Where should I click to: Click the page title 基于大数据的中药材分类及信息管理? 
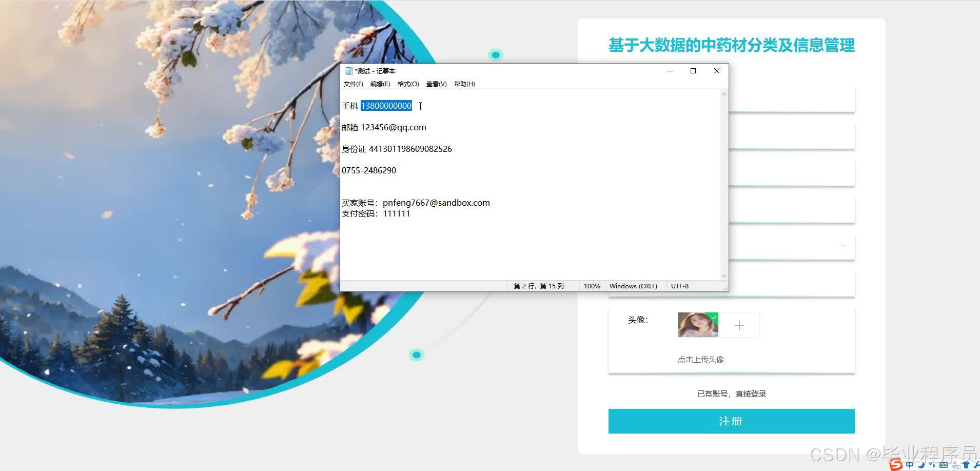coord(731,45)
